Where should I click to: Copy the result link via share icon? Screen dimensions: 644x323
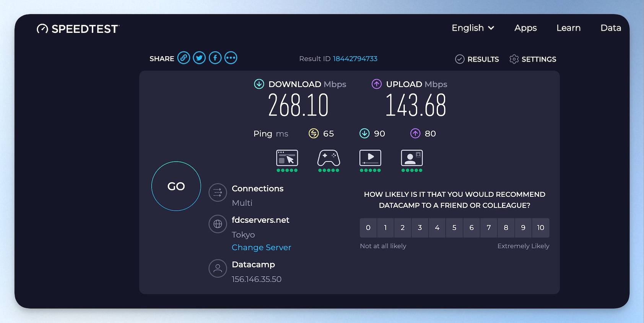(x=184, y=58)
